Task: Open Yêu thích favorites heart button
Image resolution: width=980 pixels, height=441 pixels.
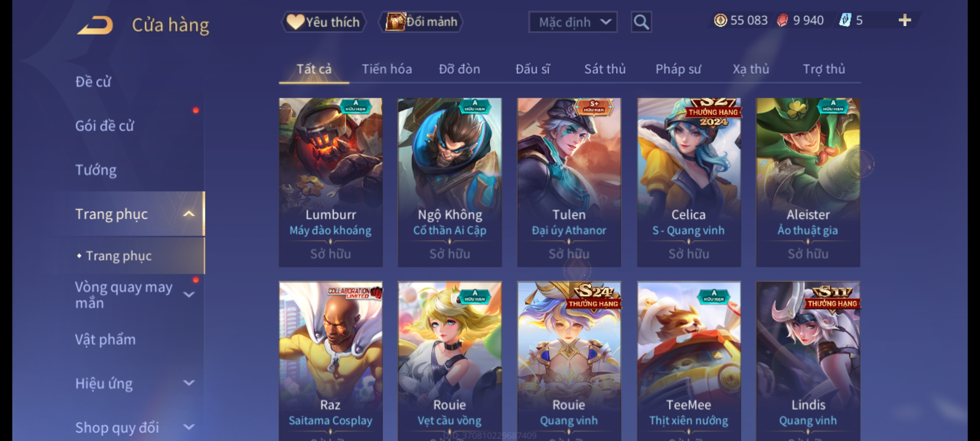Action: (323, 22)
